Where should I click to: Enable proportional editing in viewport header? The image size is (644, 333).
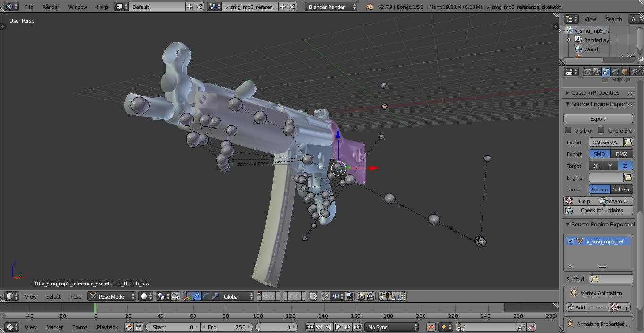pyautogui.click(x=161, y=296)
